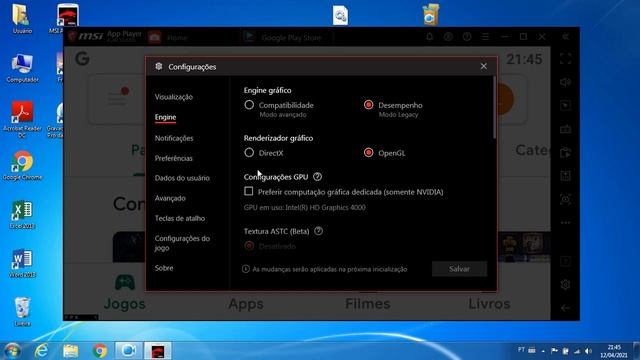640x360 pixels.
Task: Open help icon next to Configurações GPU
Action: click(x=317, y=177)
